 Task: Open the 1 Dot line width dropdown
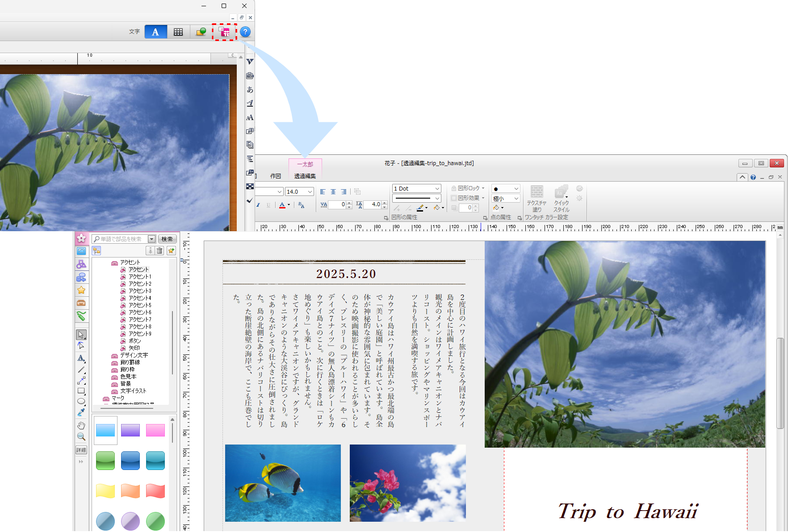click(437, 189)
